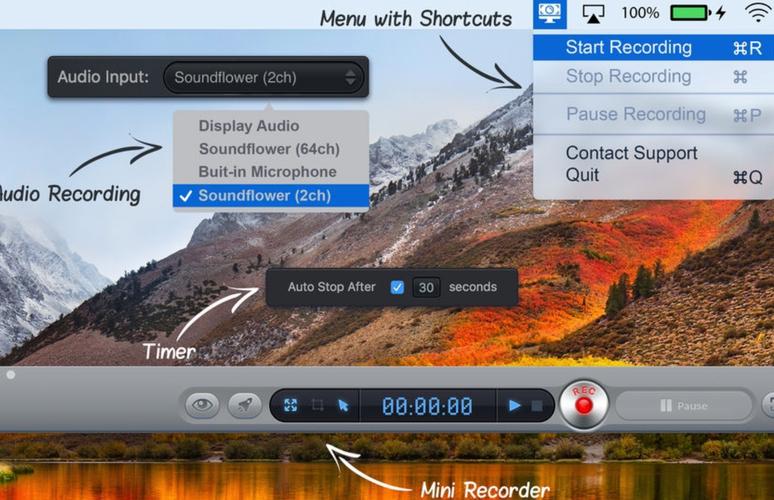Screen dimensions: 774x500
Task: Open the Wi-Fi status icon
Action: [759, 12]
